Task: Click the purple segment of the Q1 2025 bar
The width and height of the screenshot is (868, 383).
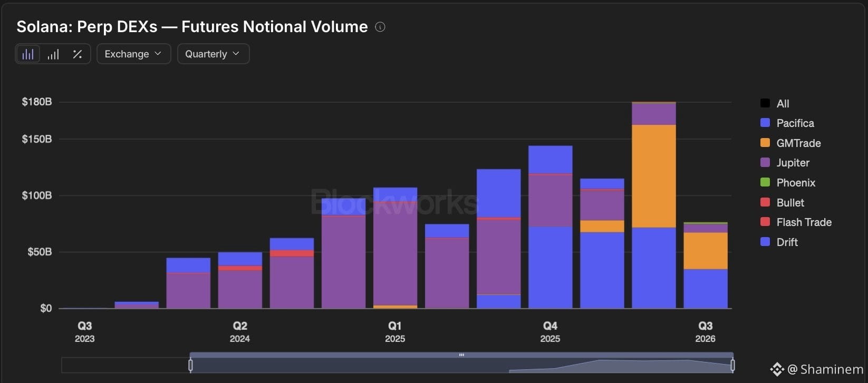Action: pyautogui.click(x=395, y=254)
